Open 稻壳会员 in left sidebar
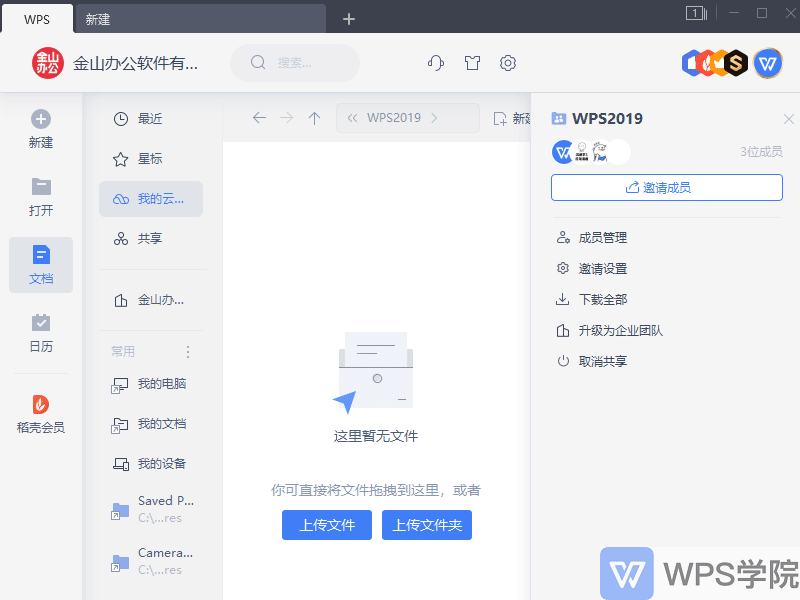The image size is (800, 600). pos(41,414)
